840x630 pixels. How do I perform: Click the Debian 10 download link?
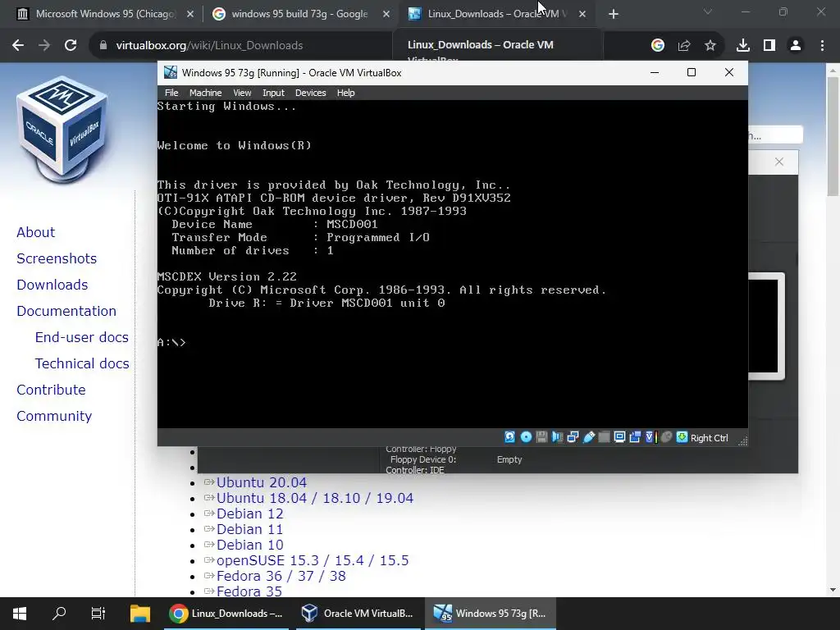click(x=249, y=545)
